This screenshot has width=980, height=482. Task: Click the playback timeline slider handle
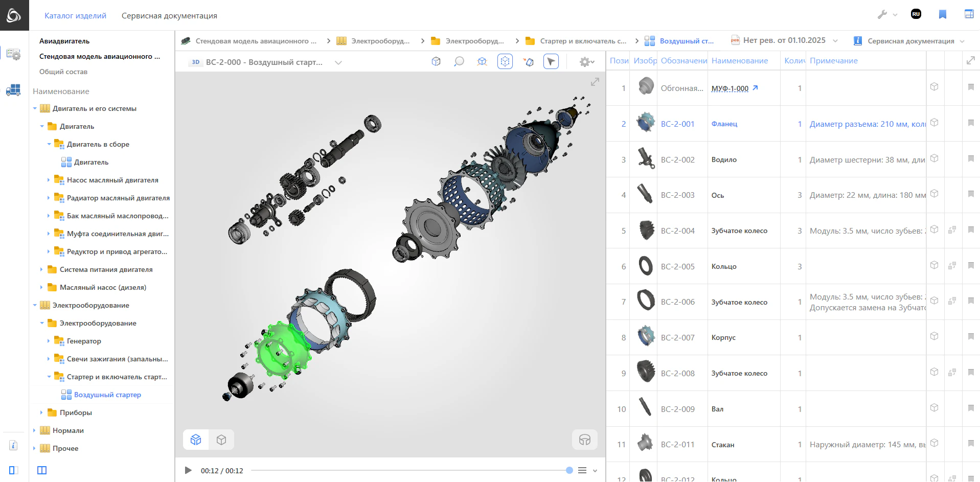point(569,470)
